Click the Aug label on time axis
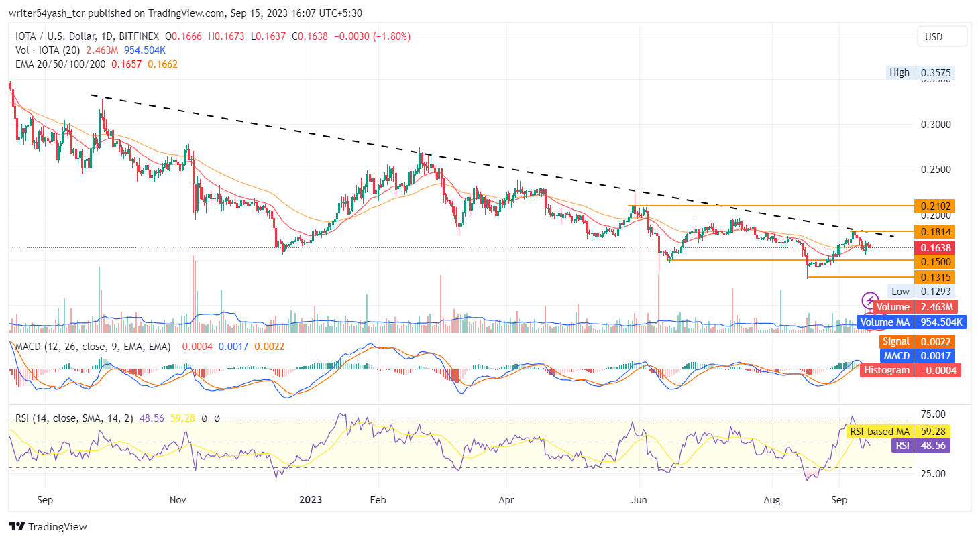This screenshot has width=980, height=541. tap(772, 500)
